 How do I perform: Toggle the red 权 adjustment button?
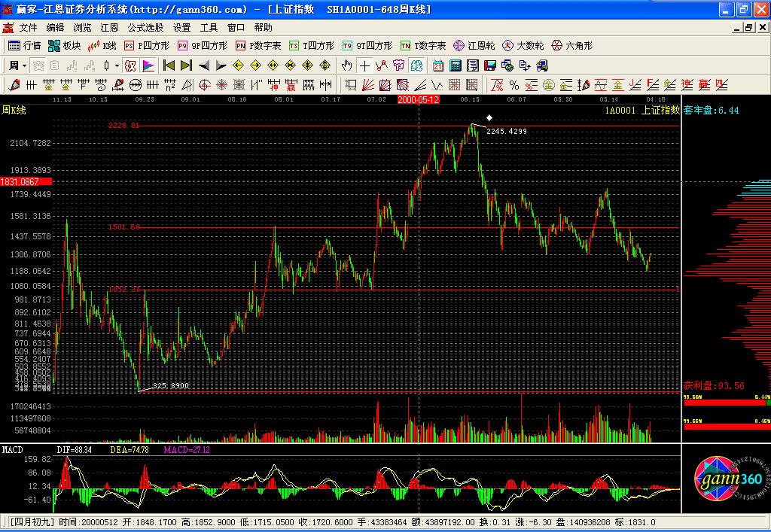[130, 65]
